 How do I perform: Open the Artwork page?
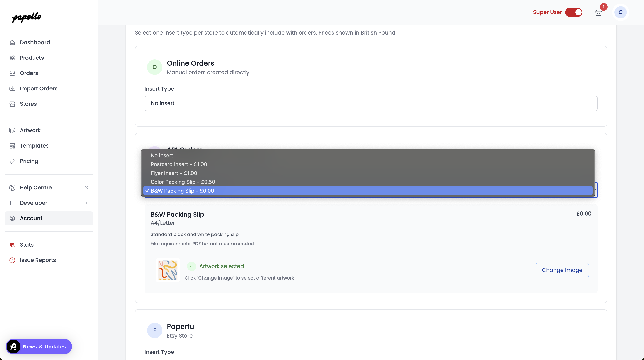tap(49, 130)
